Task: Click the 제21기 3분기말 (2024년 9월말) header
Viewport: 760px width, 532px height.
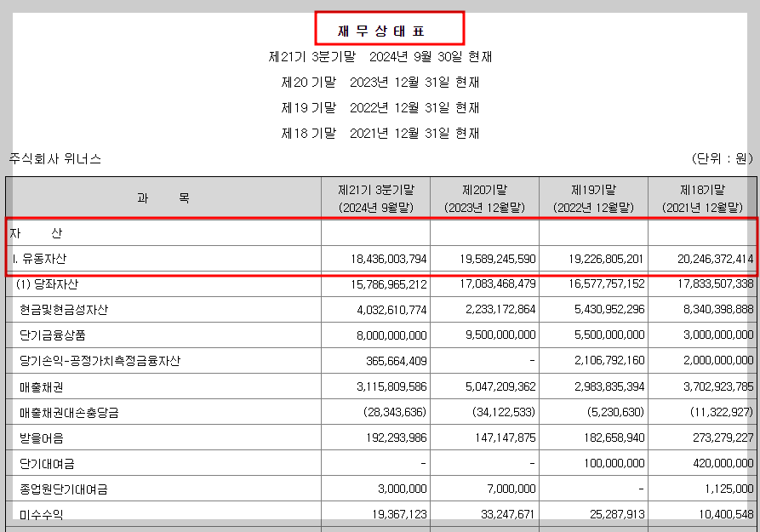Action: pyautogui.click(x=376, y=198)
